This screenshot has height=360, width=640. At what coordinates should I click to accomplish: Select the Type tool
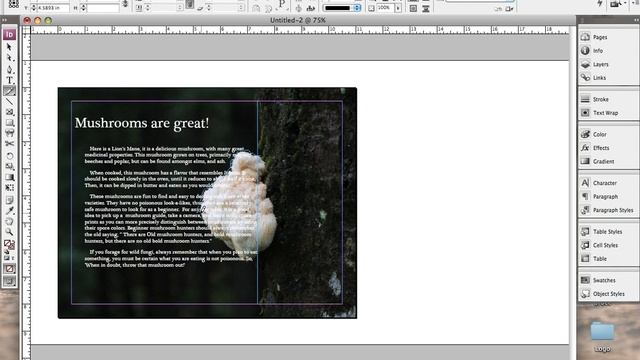click(9, 80)
